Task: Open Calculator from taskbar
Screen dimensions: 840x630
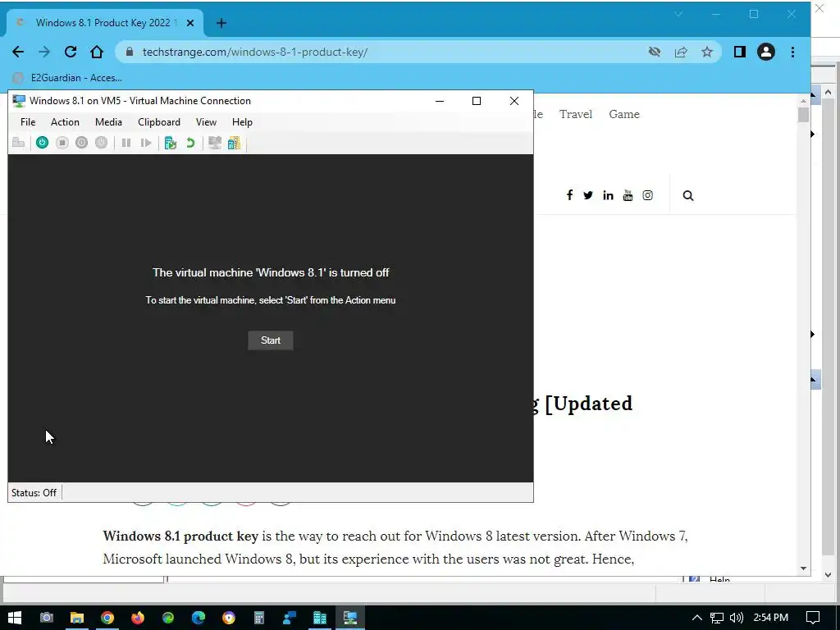Action: (259, 618)
